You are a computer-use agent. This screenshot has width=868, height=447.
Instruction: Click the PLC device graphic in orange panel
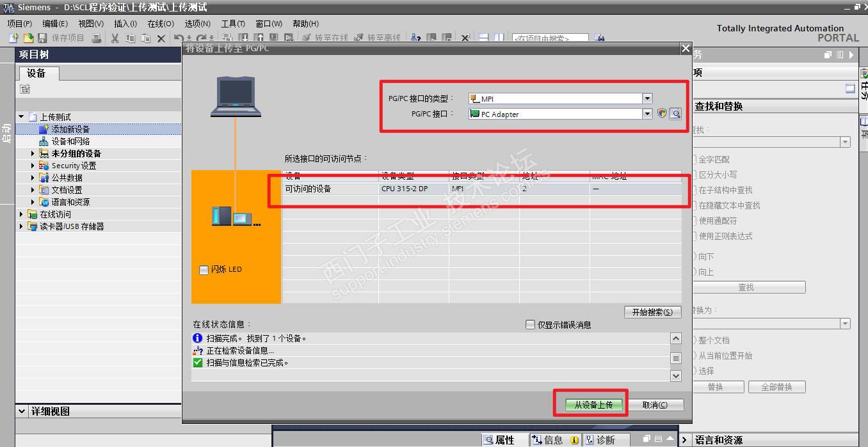point(236,216)
